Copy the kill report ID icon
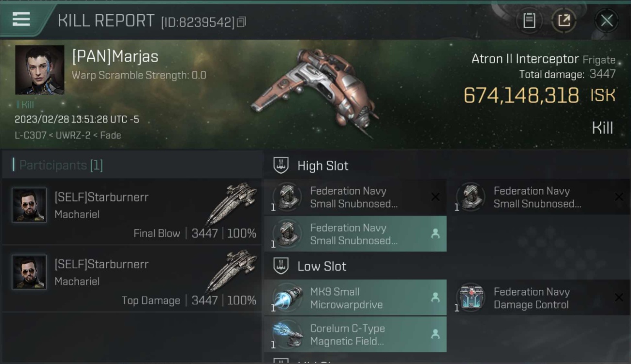Image resolution: width=631 pixels, height=364 pixels. [242, 22]
